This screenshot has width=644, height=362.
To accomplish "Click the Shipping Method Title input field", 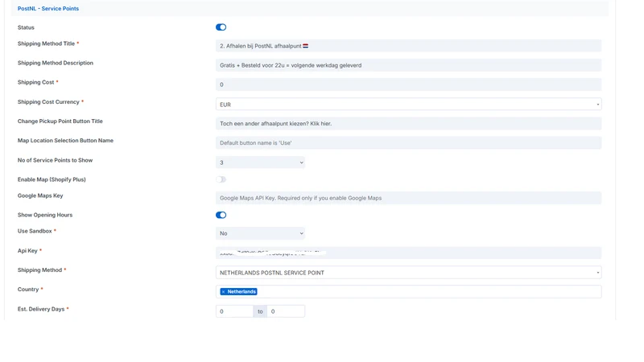I will [x=408, y=46].
